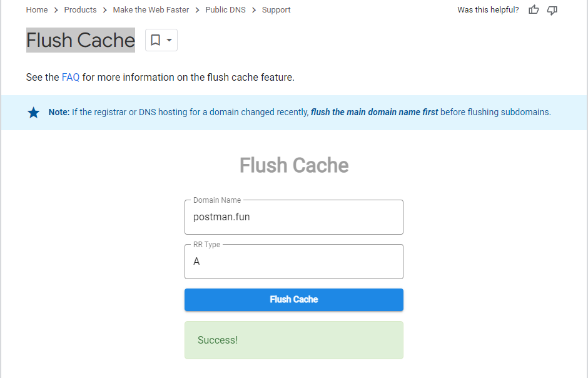
Task: Open the bookmark dropdown arrow
Action: coord(169,40)
